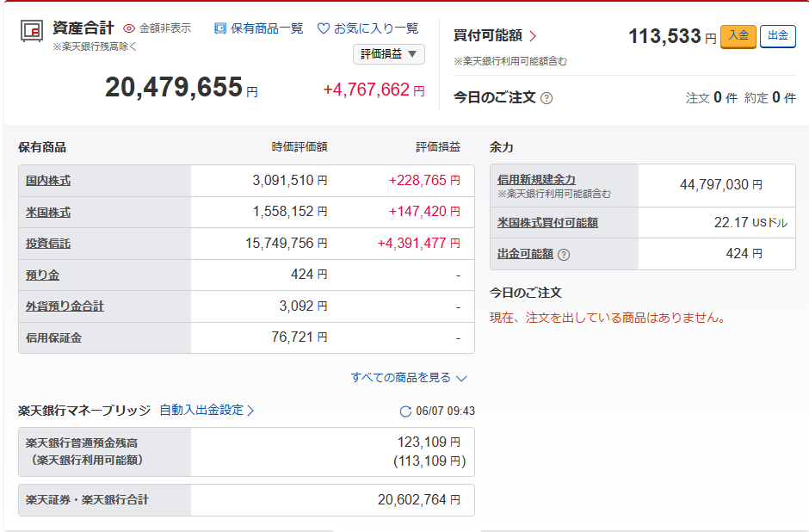The image size is (809, 532).
Task: Click 信用保証金 row label
Action: (53, 338)
